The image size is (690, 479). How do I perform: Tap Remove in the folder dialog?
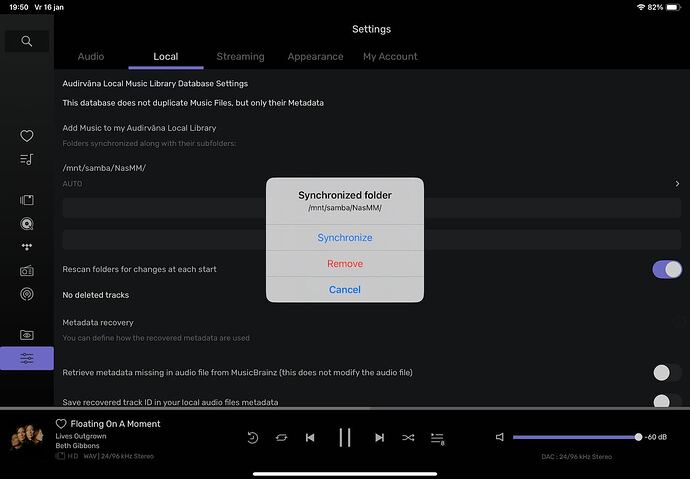pyautogui.click(x=344, y=264)
